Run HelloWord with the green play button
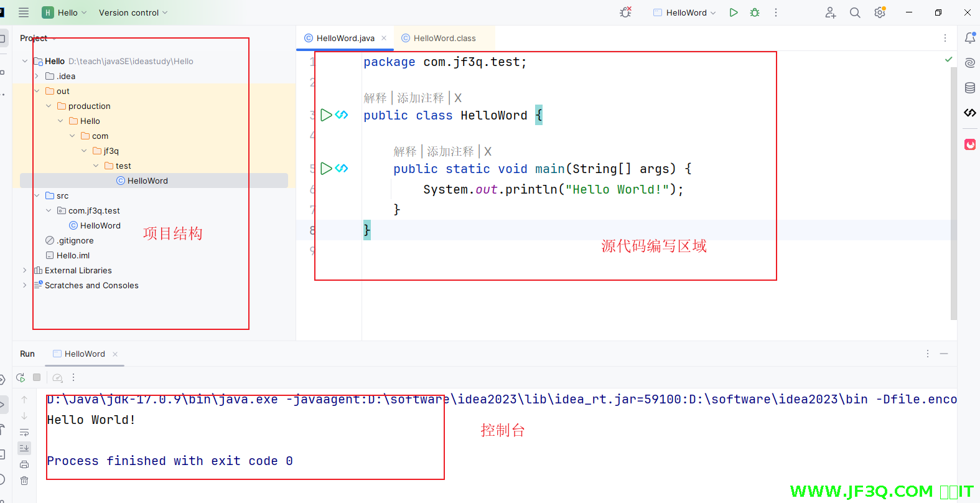 click(x=734, y=12)
